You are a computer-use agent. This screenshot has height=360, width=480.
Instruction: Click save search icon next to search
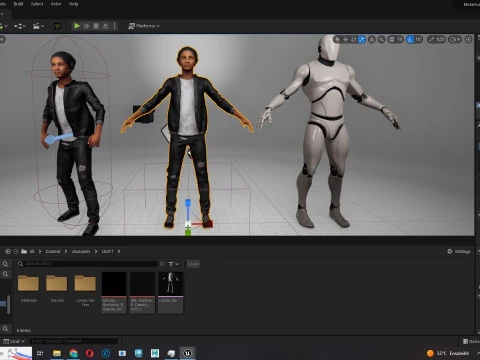(162, 264)
